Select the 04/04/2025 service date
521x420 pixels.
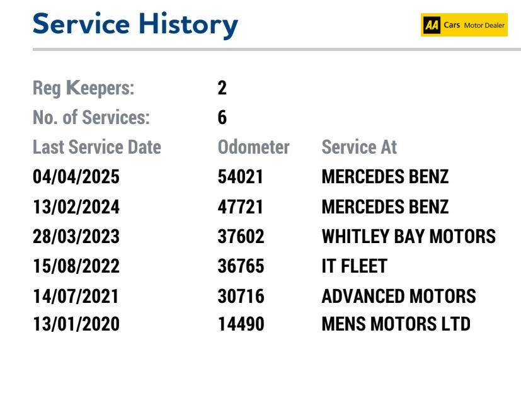[x=76, y=177]
